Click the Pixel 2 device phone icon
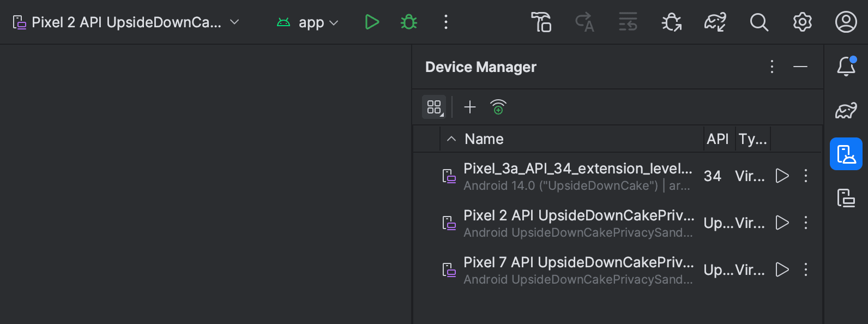Viewport: 868px width, 324px height. (x=449, y=223)
